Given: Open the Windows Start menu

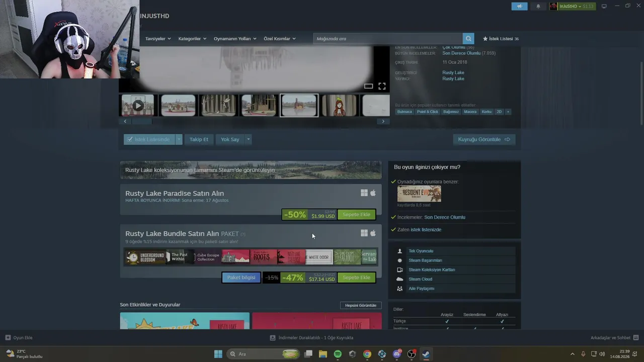Looking at the screenshot, I should coord(218,354).
